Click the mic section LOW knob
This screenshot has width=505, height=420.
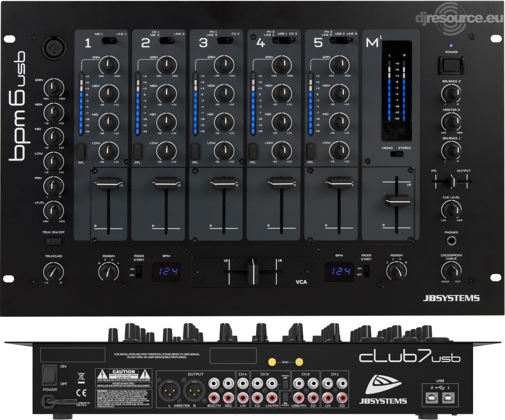53,162
